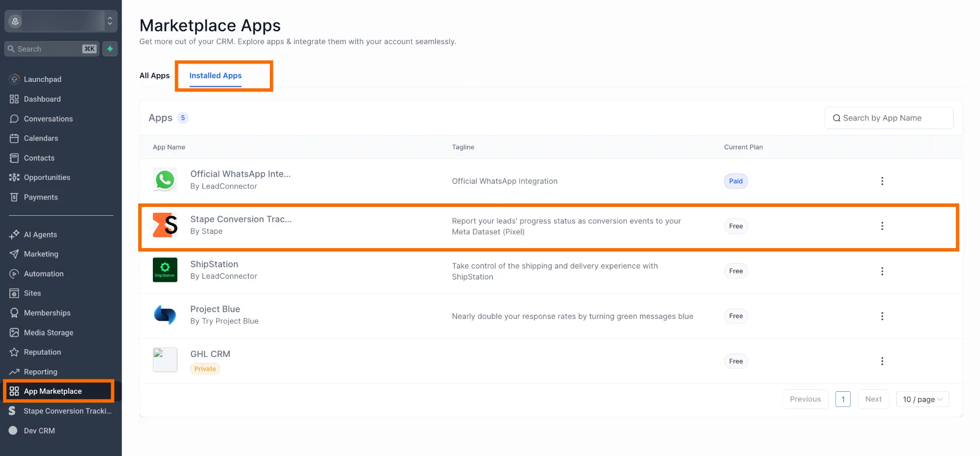This screenshot has height=456, width=980.
Task: Click page 1 in the pagination
Action: (x=843, y=399)
